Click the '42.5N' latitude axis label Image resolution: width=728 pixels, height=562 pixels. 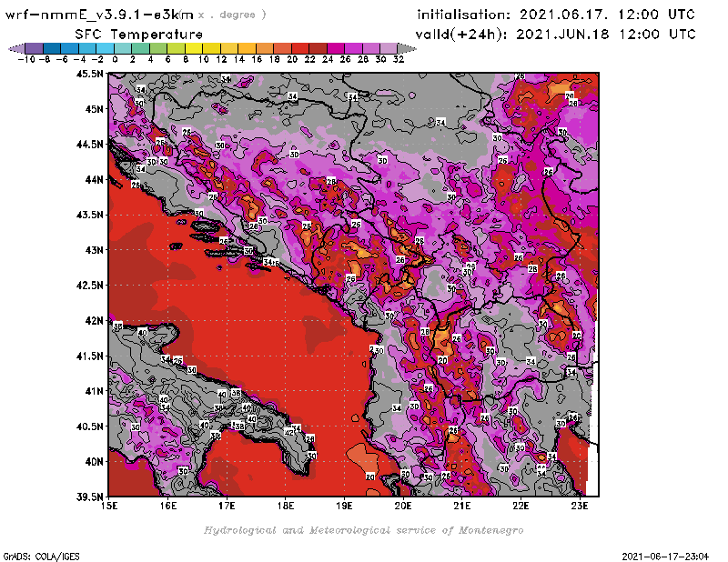(89, 286)
